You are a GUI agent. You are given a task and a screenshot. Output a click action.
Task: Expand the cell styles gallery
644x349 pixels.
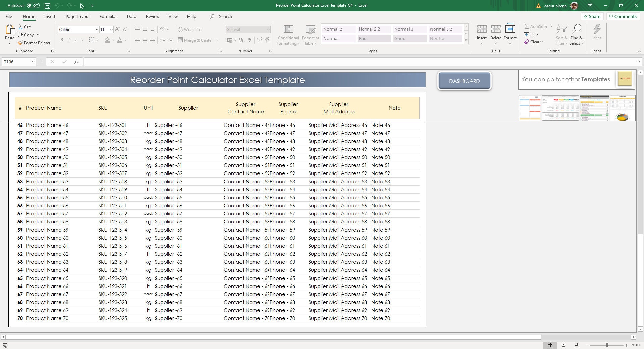(x=466, y=41)
